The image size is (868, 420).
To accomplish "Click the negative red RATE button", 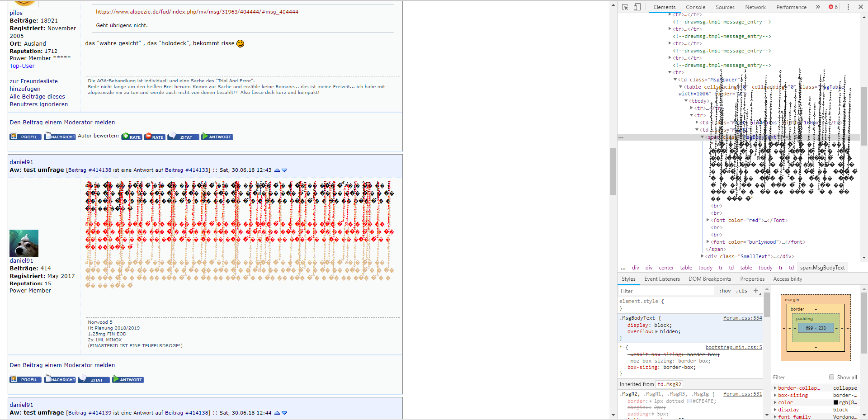I will tap(155, 137).
